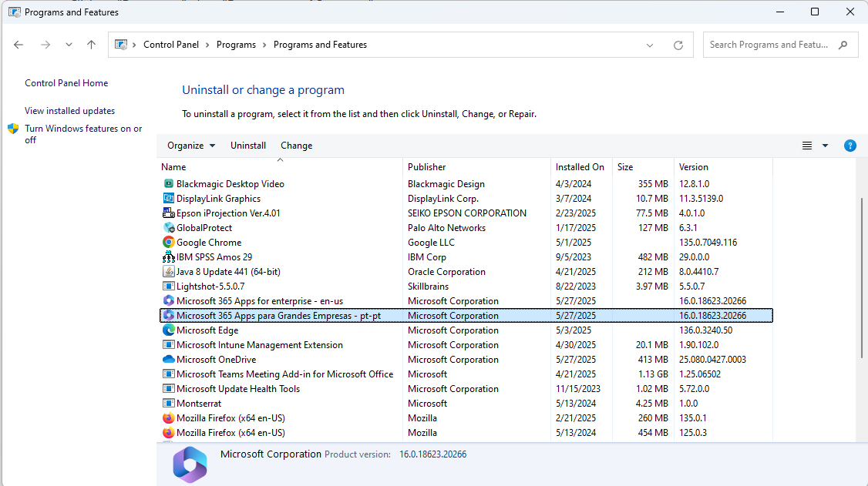Click the change view list icon
Screen dimensions: 868x486
807,146
